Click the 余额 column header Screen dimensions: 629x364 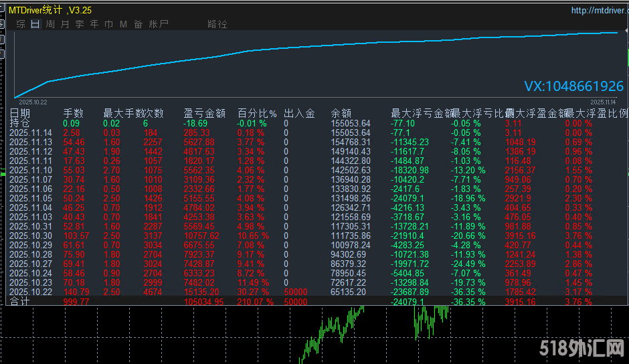pyautogui.click(x=341, y=113)
